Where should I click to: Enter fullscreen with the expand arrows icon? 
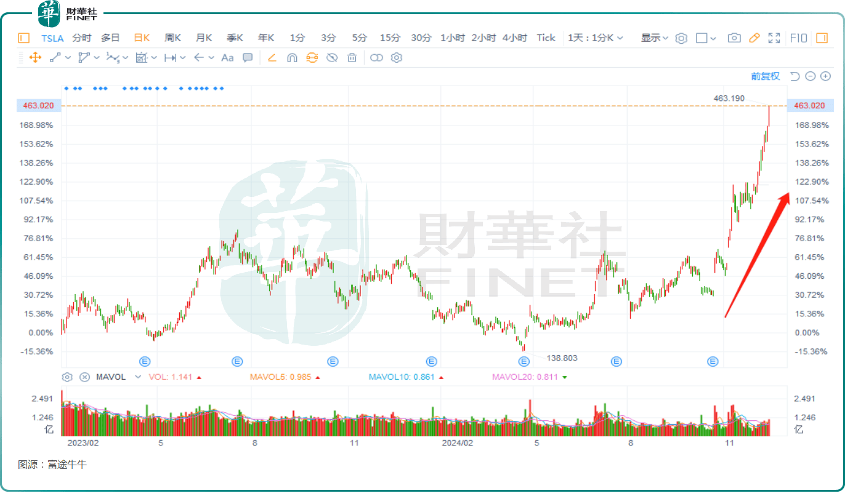click(x=775, y=38)
